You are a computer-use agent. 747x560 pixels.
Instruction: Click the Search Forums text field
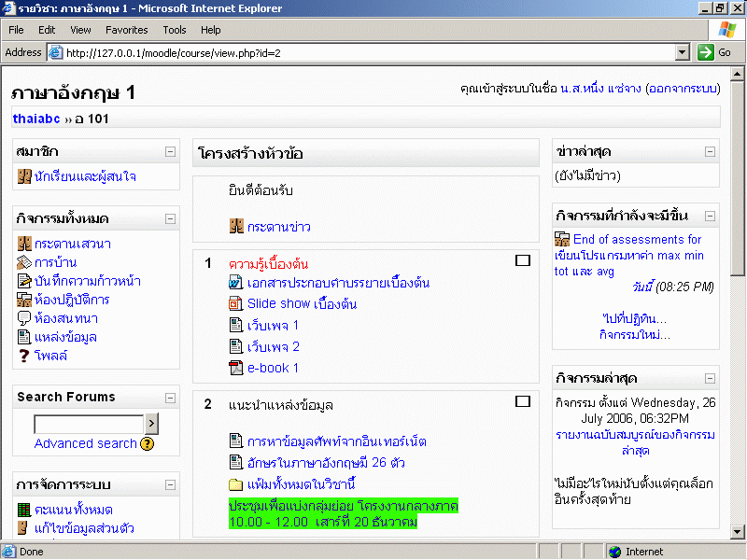89,425
